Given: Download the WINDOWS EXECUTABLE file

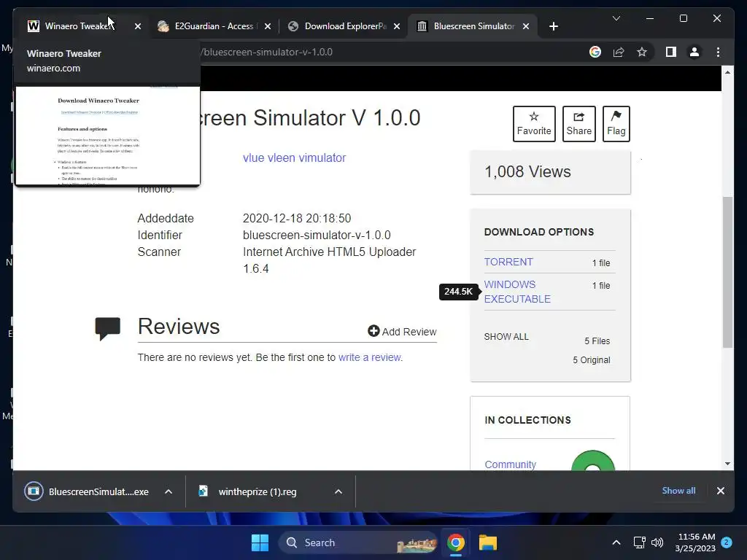Looking at the screenshot, I should 517,292.
